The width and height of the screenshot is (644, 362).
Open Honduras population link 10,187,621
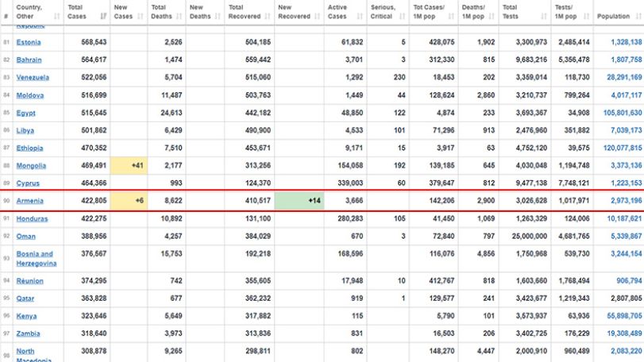tap(624, 219)
